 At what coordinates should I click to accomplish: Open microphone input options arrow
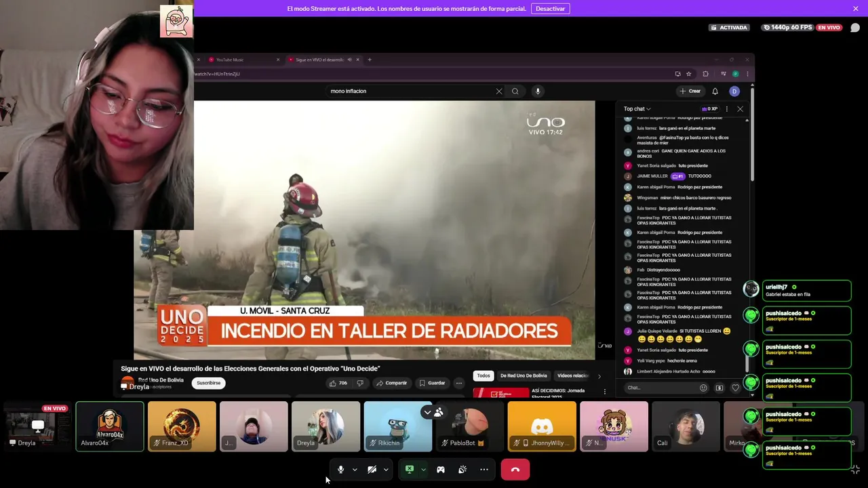click(355, 470)
